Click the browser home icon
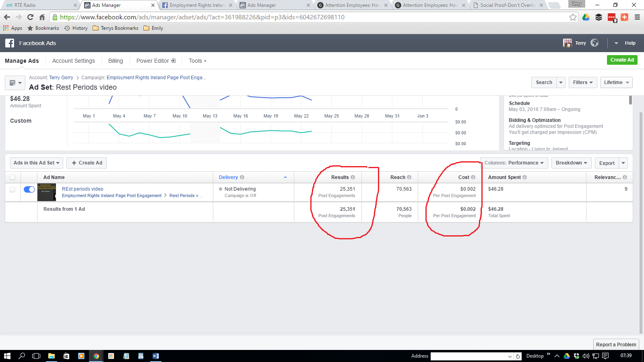This screenshot has width=644, height=362. tap(42, 17)
